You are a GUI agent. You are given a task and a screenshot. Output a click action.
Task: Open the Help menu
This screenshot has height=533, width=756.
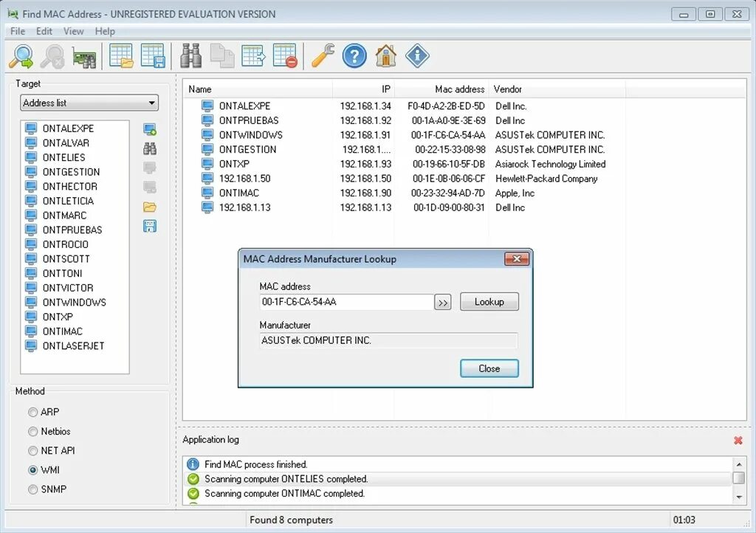coord(105,31)
